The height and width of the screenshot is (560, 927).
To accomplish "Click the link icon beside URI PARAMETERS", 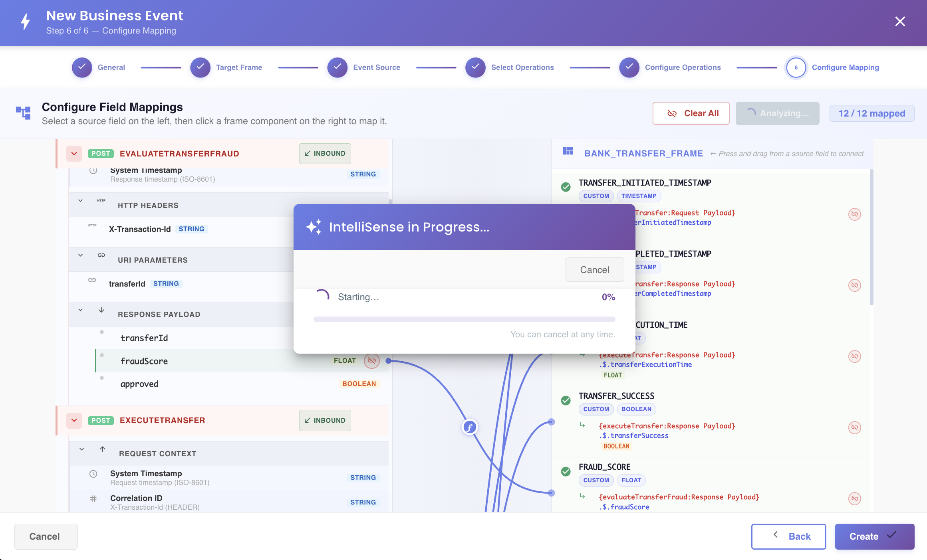I will pyautogui.click(x=101, y=255).
